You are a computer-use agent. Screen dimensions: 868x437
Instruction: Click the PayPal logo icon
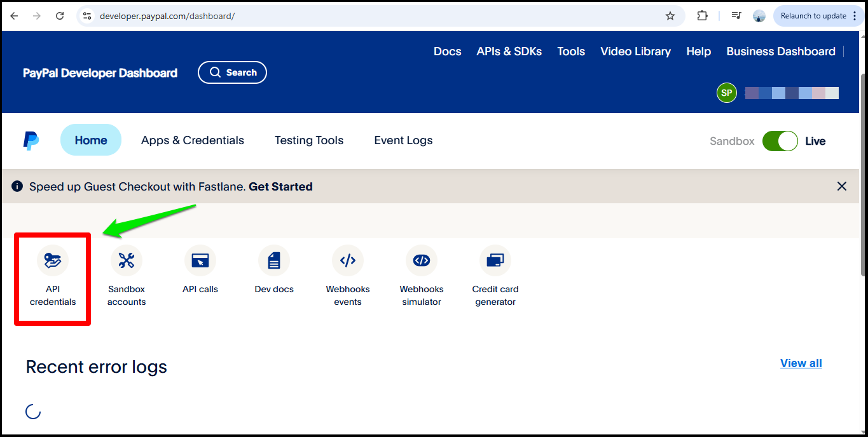pos(31,140)
